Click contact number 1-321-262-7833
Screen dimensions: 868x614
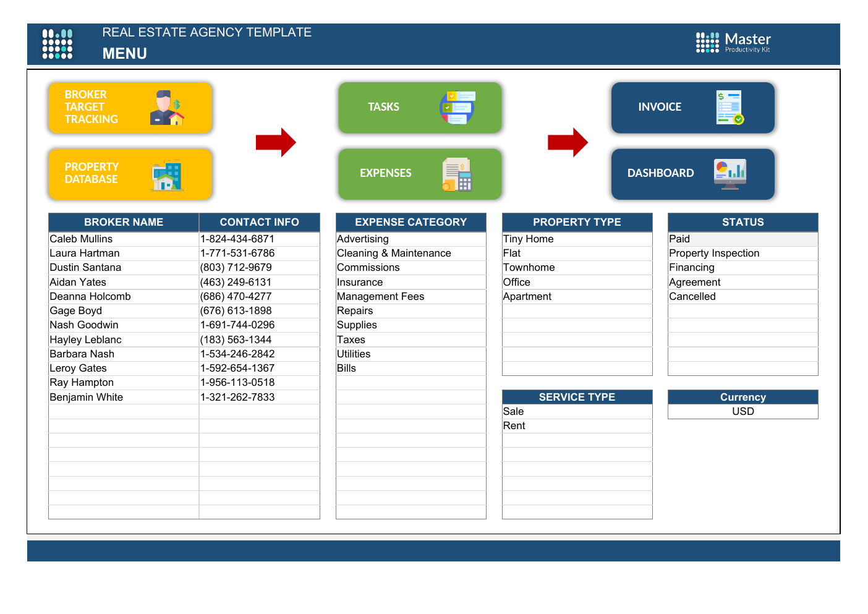pyautogui.click(x=260, y=398)
